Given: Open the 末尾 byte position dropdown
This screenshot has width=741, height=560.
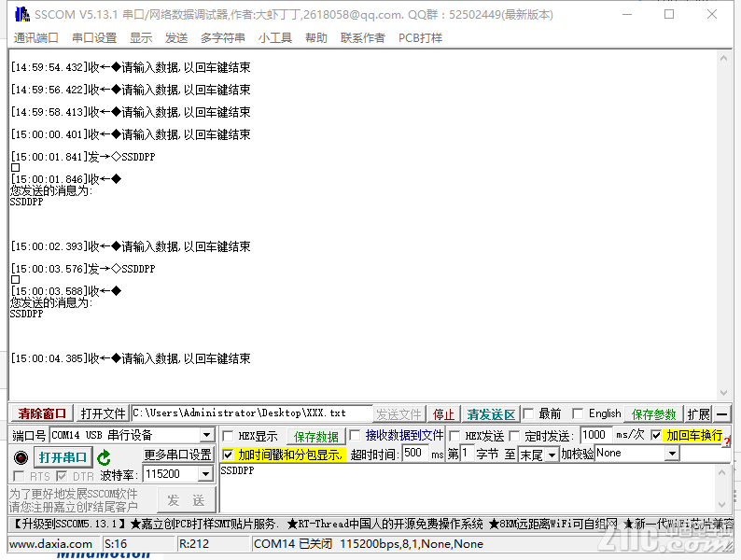Looking at the screenshot, I should click(552, 455).
